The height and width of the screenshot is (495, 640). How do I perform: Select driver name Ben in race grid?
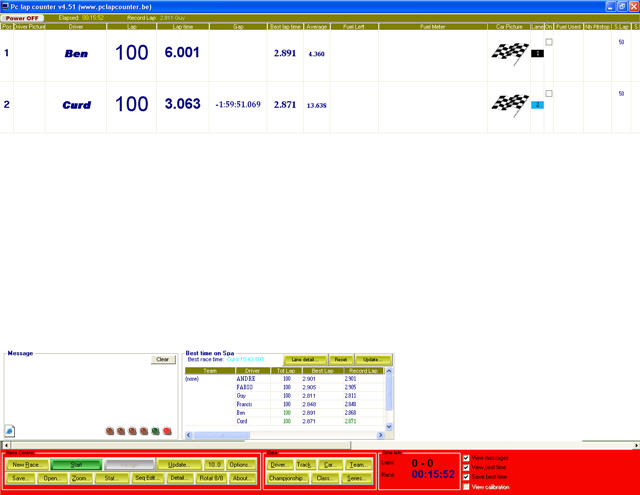[76, 53]
